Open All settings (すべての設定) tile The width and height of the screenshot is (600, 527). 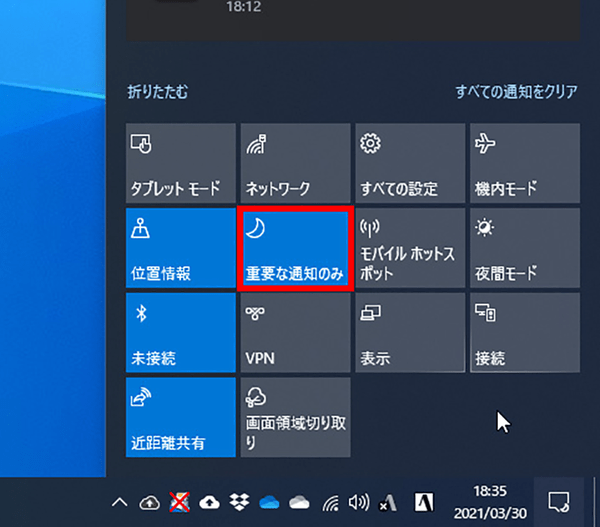pos(410,163)
